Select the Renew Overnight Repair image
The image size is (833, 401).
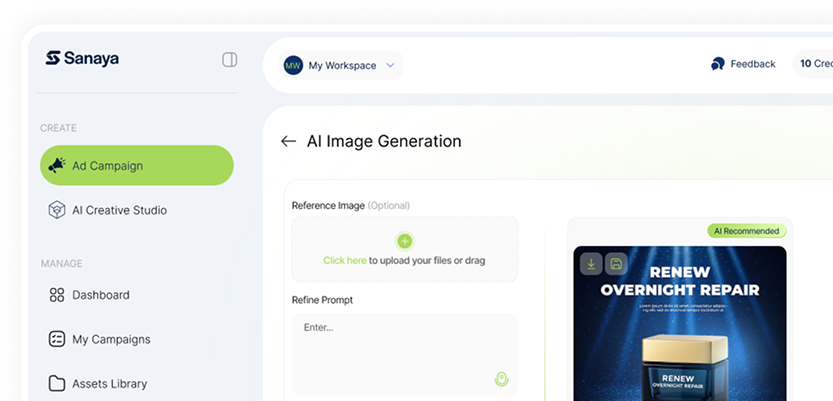[680, 323]
